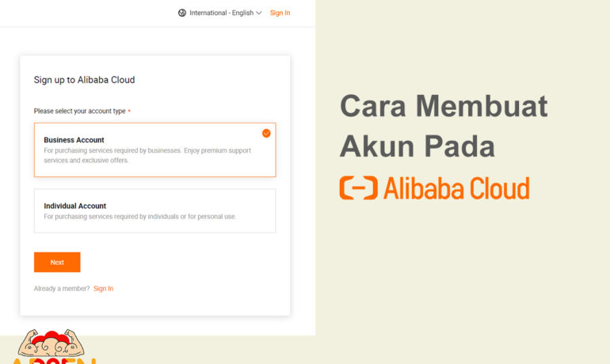The width and height of the screenshot is (610, 364).
Task: Click the orange Next button
Action: [57, 262]
